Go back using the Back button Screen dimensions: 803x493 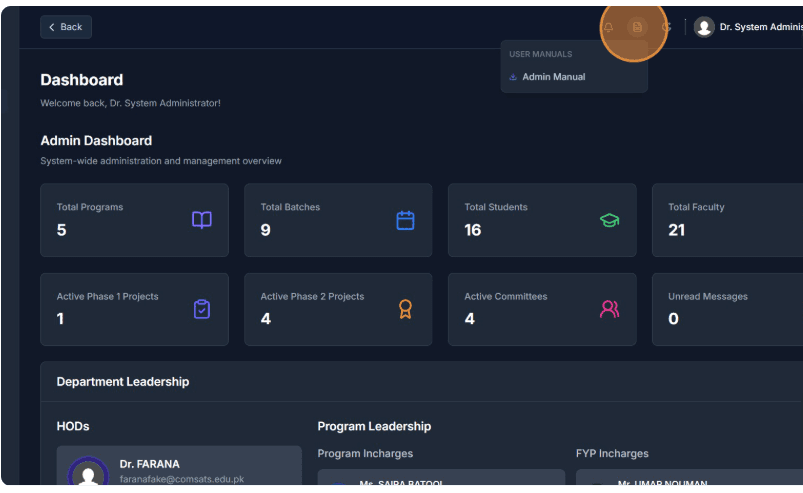[x=66, y=27]
